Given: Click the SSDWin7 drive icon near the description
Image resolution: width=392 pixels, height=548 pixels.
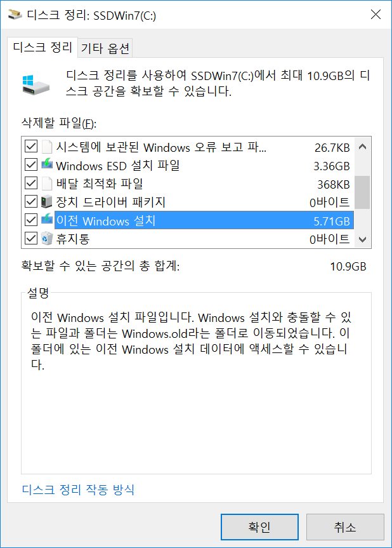Looking at the screenshot, I should (x=36, y=84).
